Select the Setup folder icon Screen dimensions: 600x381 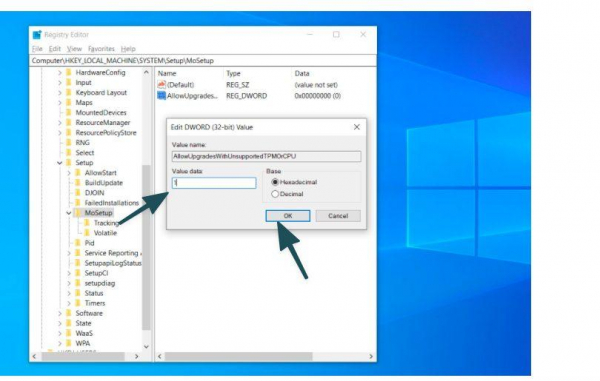(69, 163)
